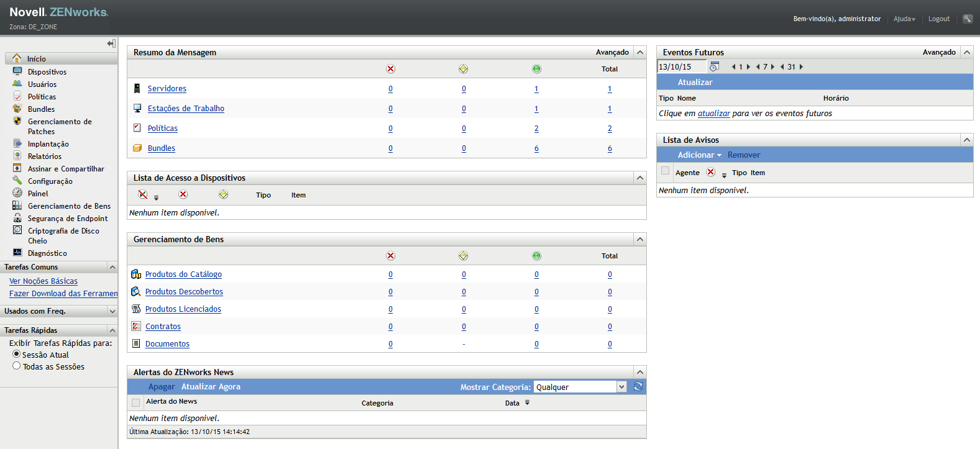Collapse the Resumo da Mensagem panel
Image resolution: width=980 pixels, height=449 pixels.
pos(640,52)
